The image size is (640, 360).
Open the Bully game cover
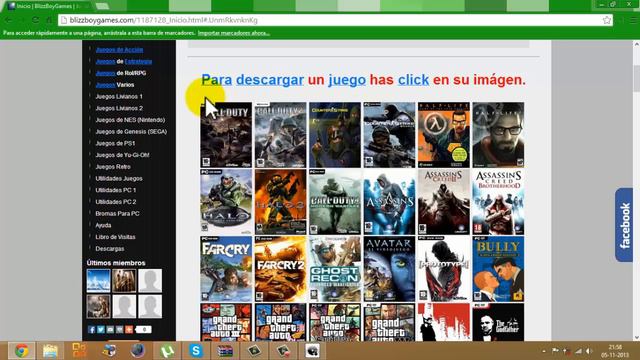click(x=498, y=269)
